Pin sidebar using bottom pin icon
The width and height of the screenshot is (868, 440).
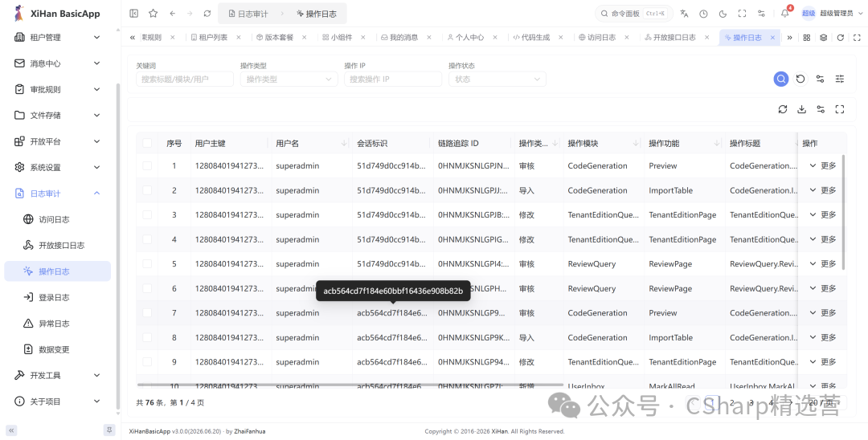point(109,430)
